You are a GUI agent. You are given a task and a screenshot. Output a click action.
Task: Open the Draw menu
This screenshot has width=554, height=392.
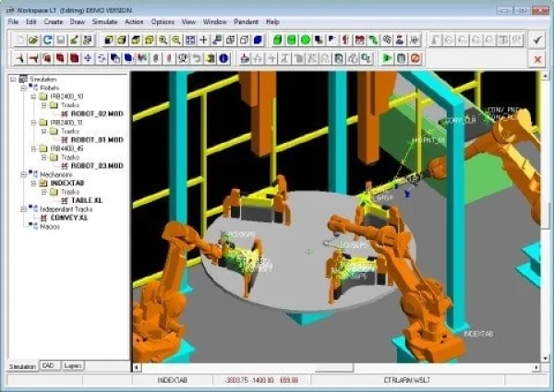click(x=78, y=22)
